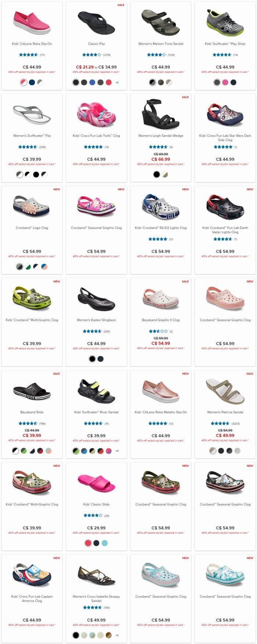
Task: Pick the navy swatch under Women's Kadee Slingback
Action: point(100,359)
